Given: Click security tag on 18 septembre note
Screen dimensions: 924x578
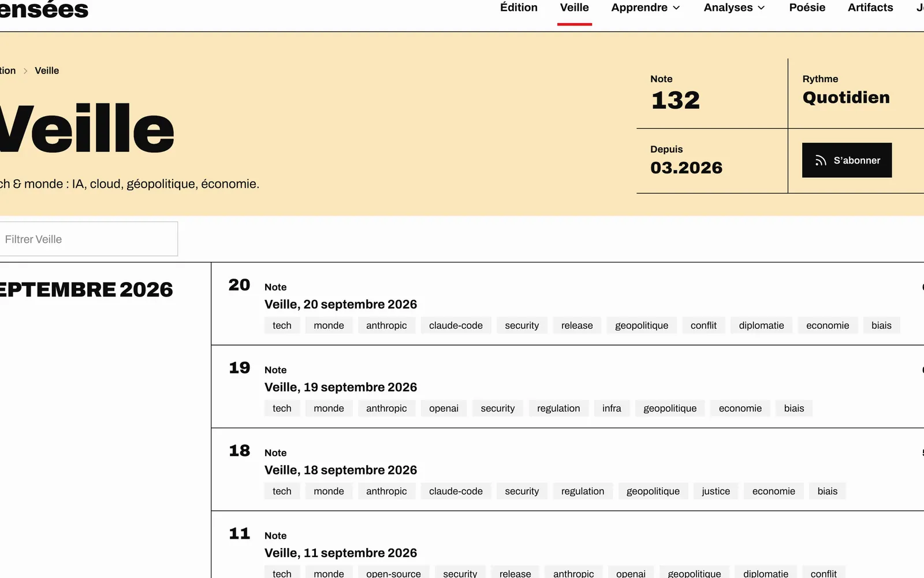Looking at the screenshot, I should [x=521, y=491].
